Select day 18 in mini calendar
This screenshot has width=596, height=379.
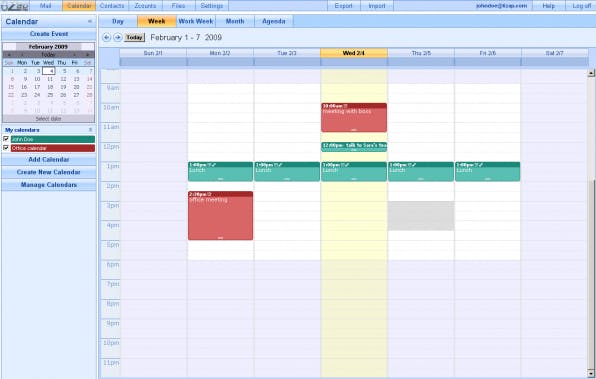[50, 87]
